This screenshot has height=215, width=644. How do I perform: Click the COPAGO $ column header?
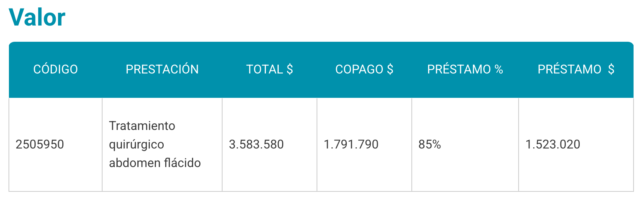[364, 69]
